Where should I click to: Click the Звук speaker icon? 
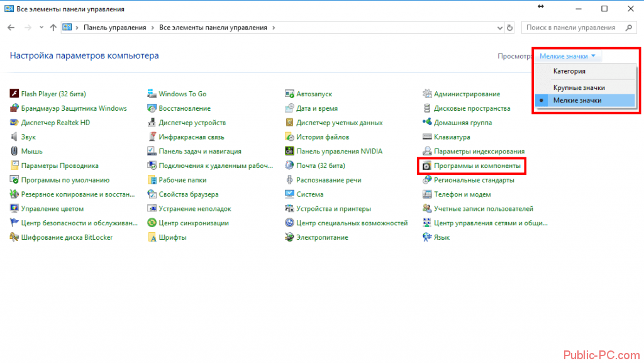tap(14, 137)
